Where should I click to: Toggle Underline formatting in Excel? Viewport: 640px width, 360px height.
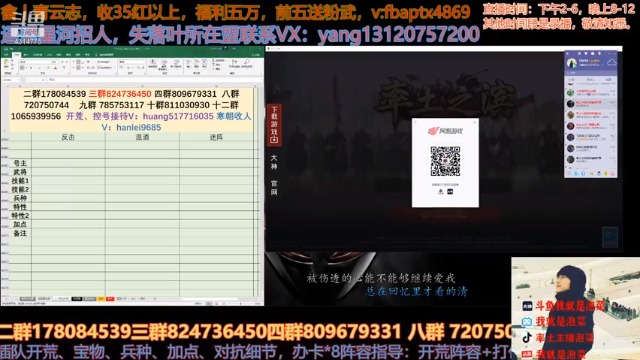coord(31,68)
